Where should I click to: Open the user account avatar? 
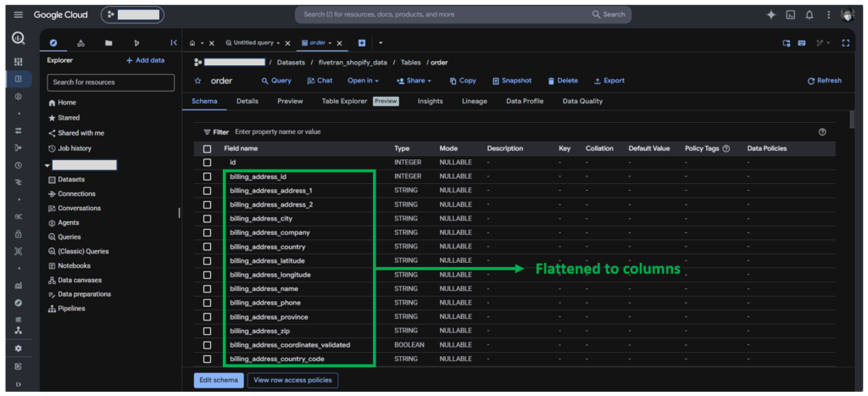pos(848,15)
